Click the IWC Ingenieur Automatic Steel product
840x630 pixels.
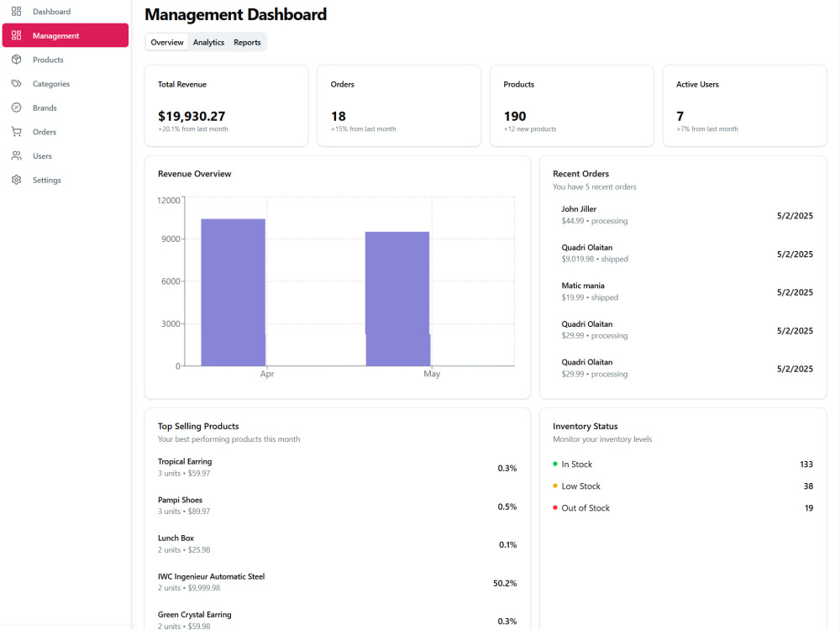tap(211, 576)
